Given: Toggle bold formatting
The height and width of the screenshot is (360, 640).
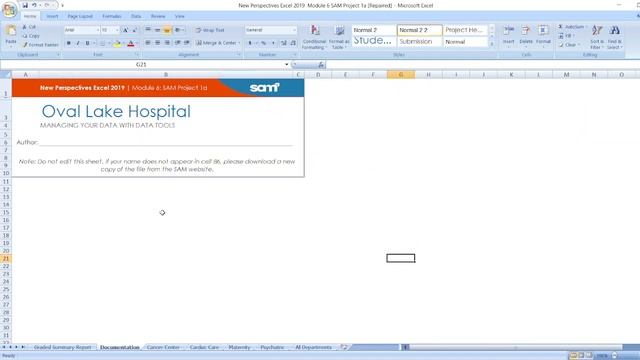Looking at the screenshot, I should (69, 43).
